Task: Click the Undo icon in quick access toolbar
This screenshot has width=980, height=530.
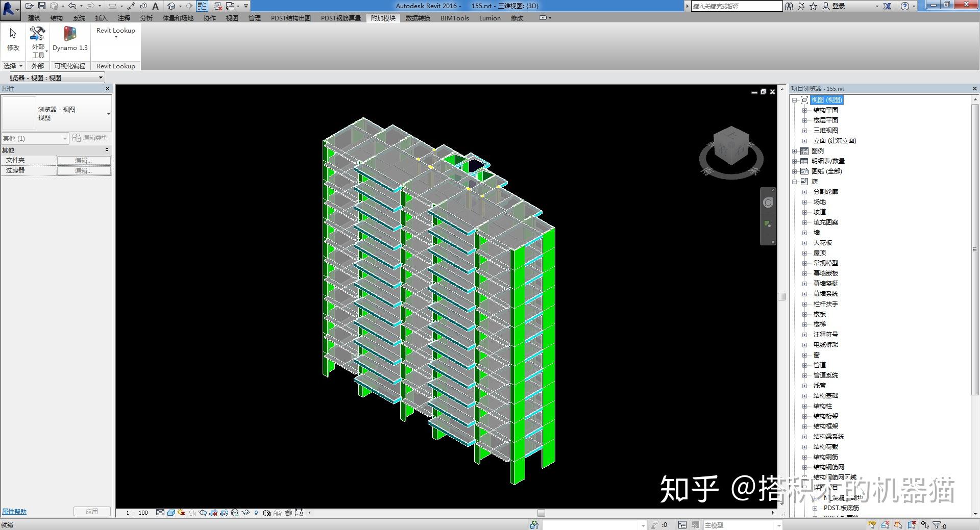Action: (x=71, y=6)
